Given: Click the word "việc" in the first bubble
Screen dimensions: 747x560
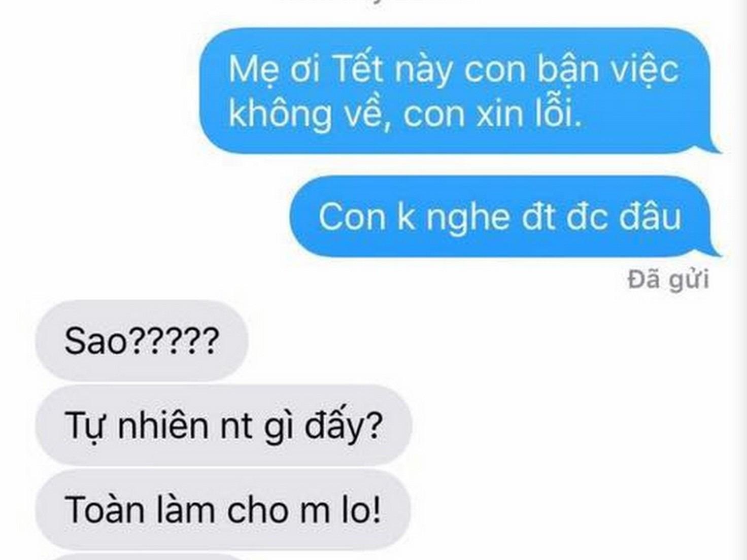Looking at the screenshot, I should click(644, 68).
